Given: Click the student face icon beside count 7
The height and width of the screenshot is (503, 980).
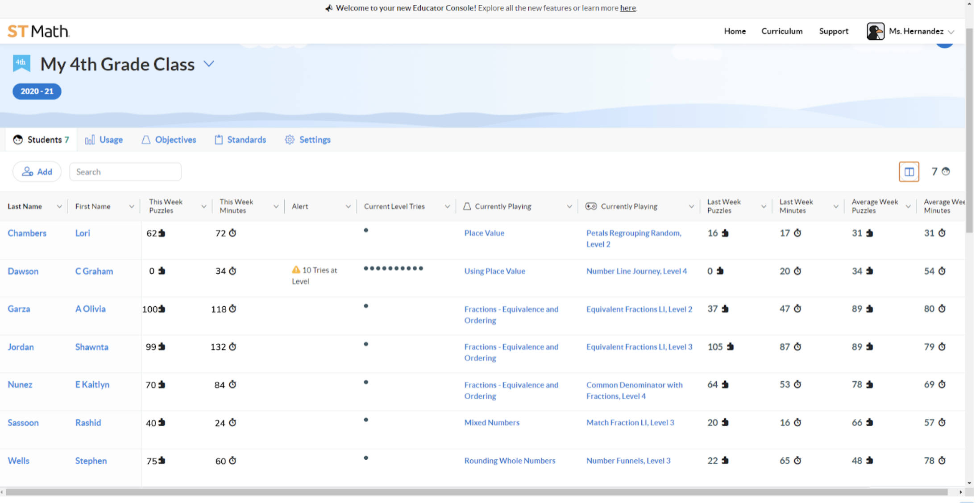Looking at the screenshot, I should (946, 172).
